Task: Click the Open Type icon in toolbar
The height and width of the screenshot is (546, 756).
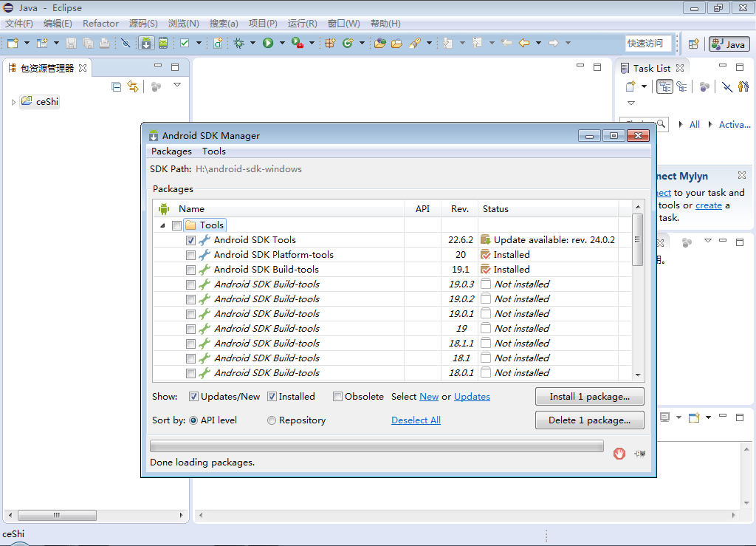Action: [x=380, y=44]
